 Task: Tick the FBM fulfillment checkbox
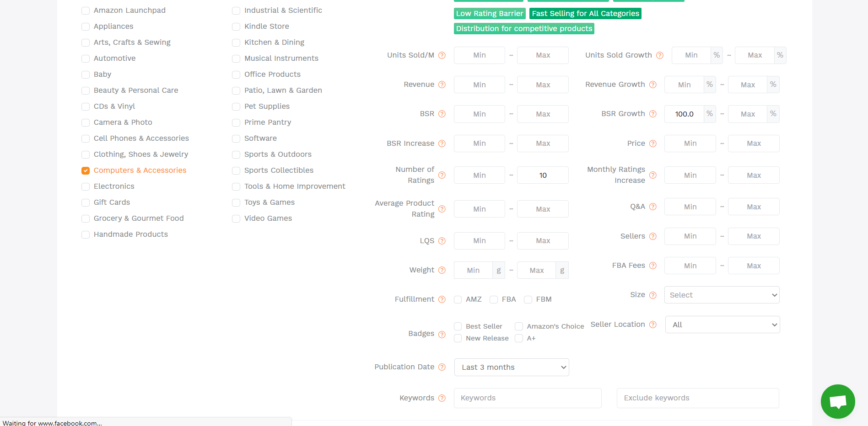pyautogui.click(x=528, y=299)
